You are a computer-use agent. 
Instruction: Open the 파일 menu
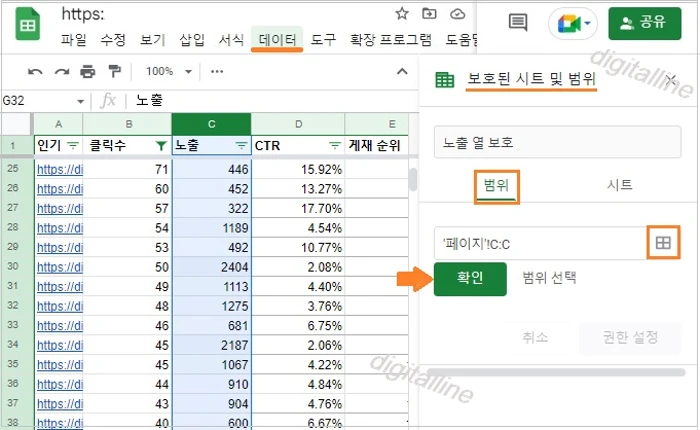74,40
